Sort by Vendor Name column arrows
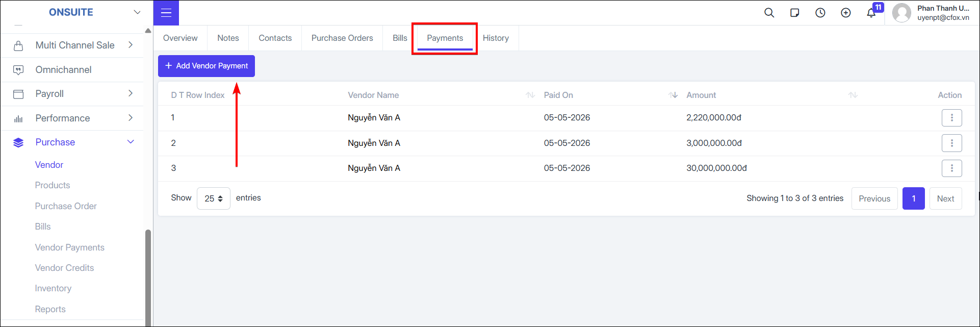 click(530, 95)
